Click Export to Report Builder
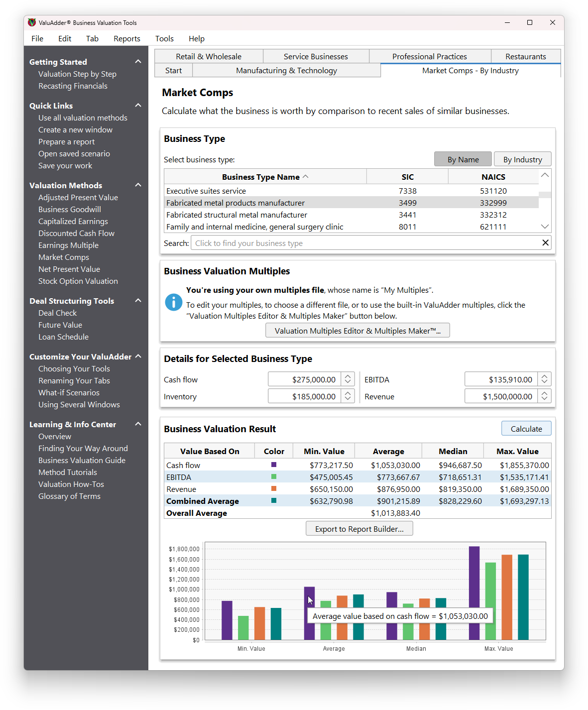Viewport: 588px width, 710px height. 359,528
